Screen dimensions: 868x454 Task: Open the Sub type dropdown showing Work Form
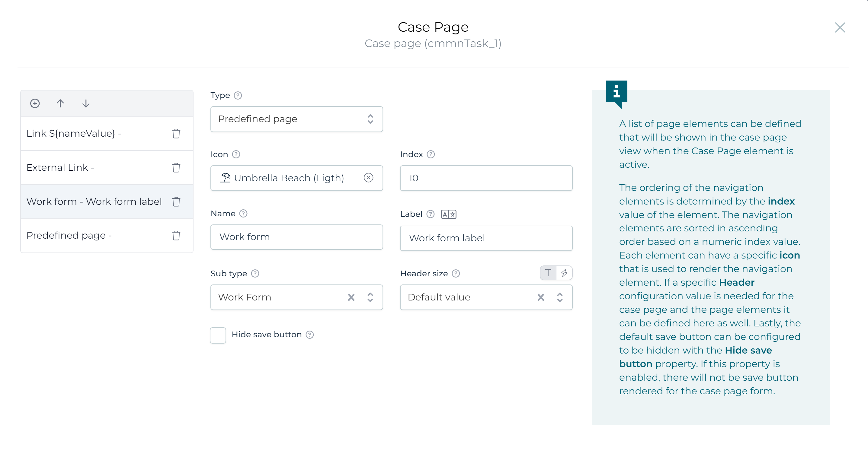[370, 297]
